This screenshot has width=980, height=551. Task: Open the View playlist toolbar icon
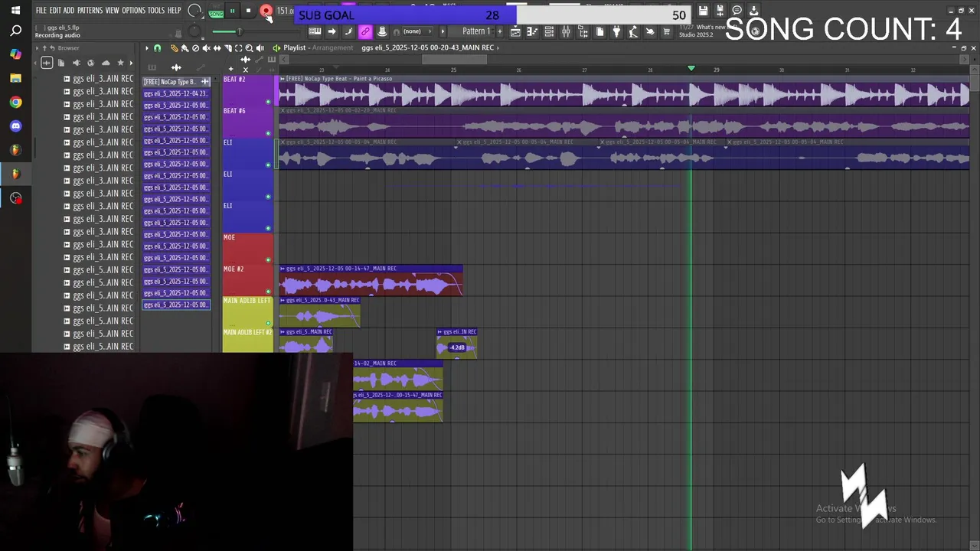point(515,31)
